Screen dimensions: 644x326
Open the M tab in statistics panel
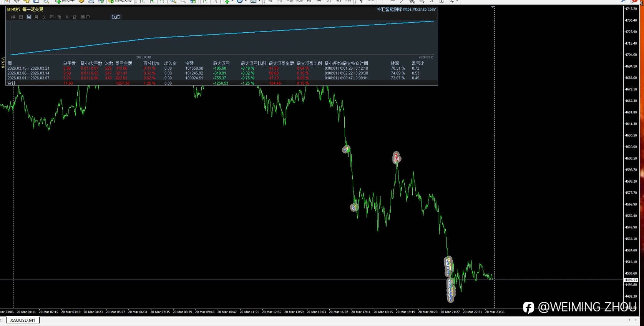click(67, 17)
